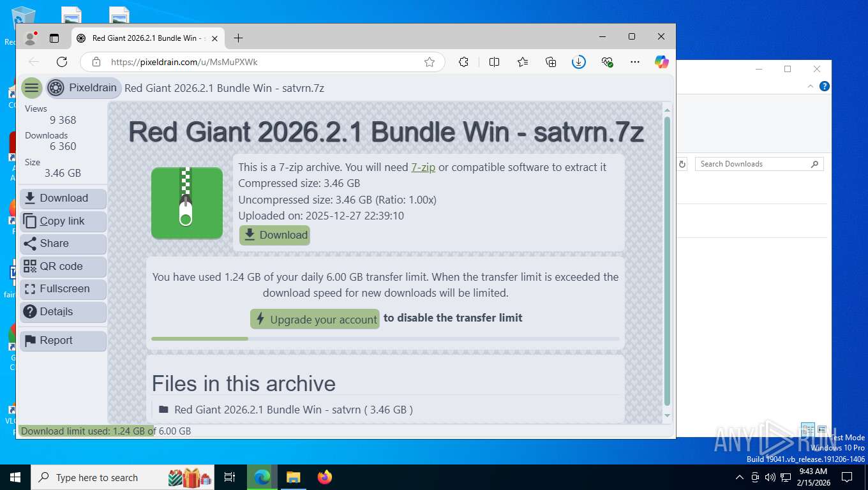Refresh the Edge page
The width and height of the screenshot is (868, 490).
click(62, 62)
